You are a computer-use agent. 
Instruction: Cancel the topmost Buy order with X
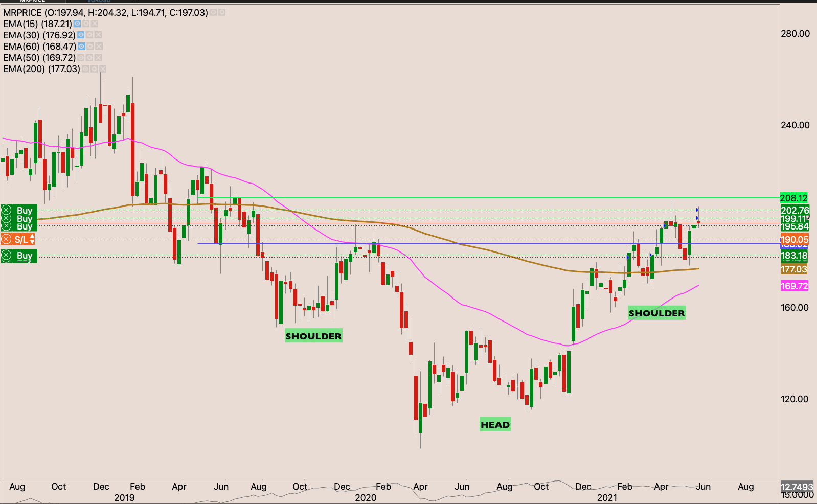(6, 210)
